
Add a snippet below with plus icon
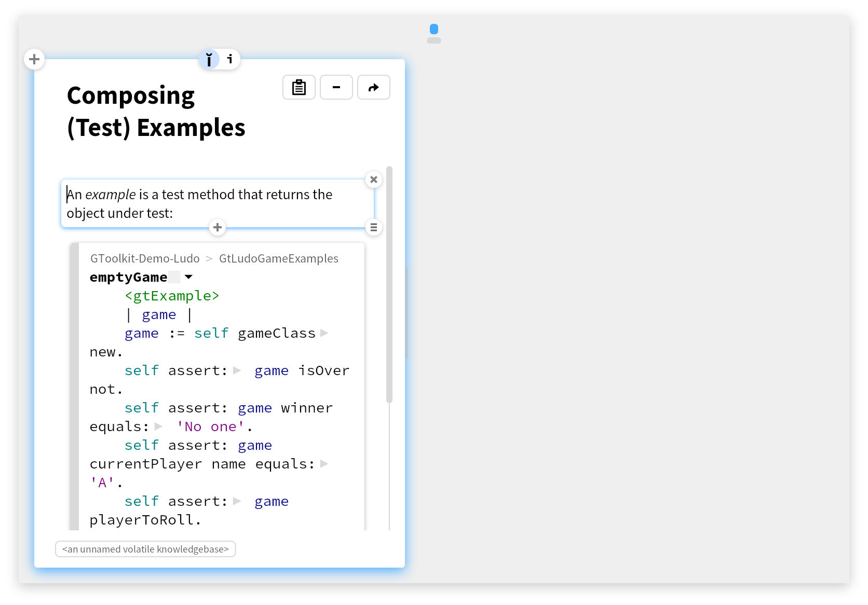[x=218, y=227]
